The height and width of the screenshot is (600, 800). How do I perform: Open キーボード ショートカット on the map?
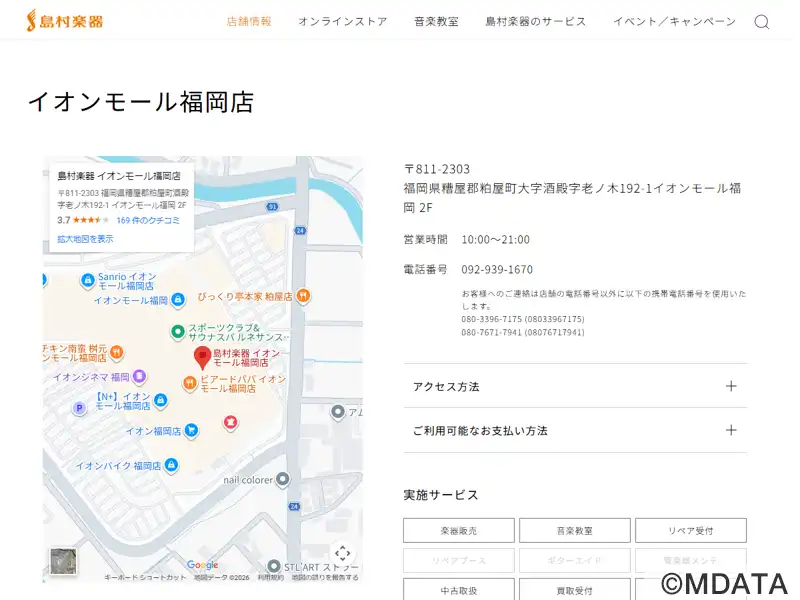(x=145, y=578)
